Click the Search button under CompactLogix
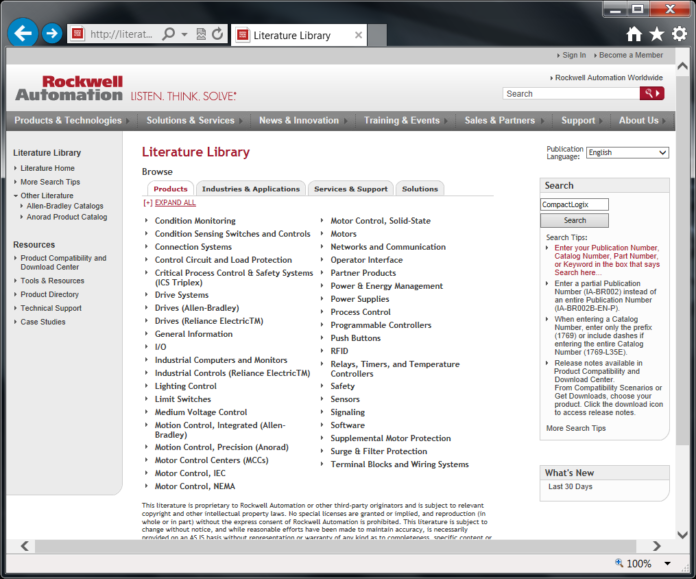Image resolution: width=696 pixels, height=579 pixels. pyautogui.click(x=574, y=220)
